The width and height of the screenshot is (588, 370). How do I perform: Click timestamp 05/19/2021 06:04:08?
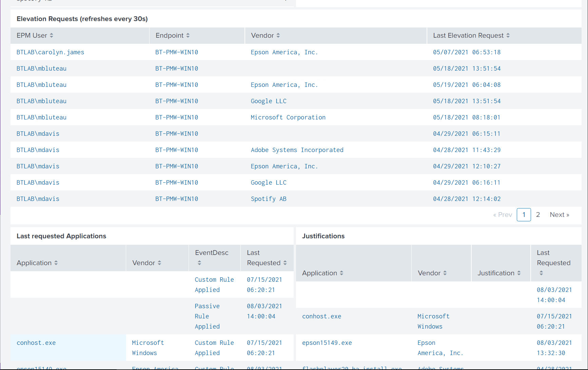pos(467,85)
